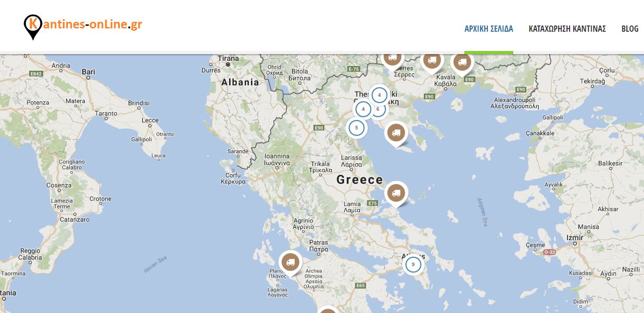Click the truck marker near Planos, Zakynthos
This screenshot has width=644, height=313.
pos(290,263)
